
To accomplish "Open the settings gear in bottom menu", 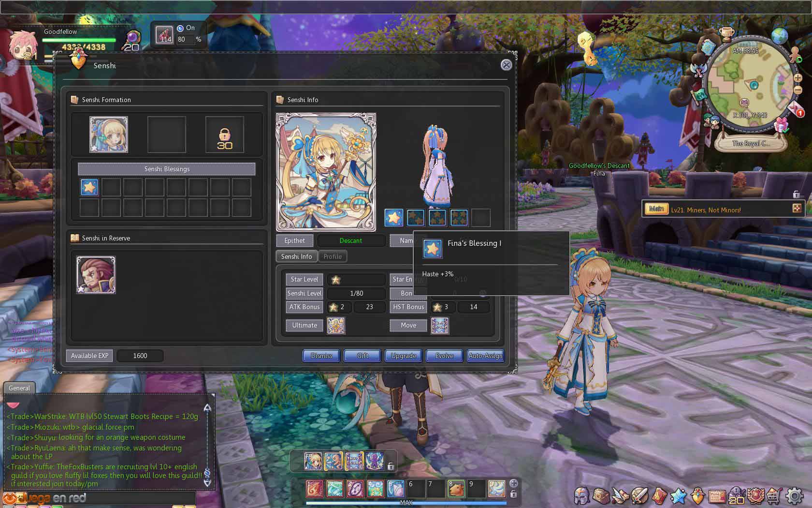I will pyautogui.click(x=795, y=495).
